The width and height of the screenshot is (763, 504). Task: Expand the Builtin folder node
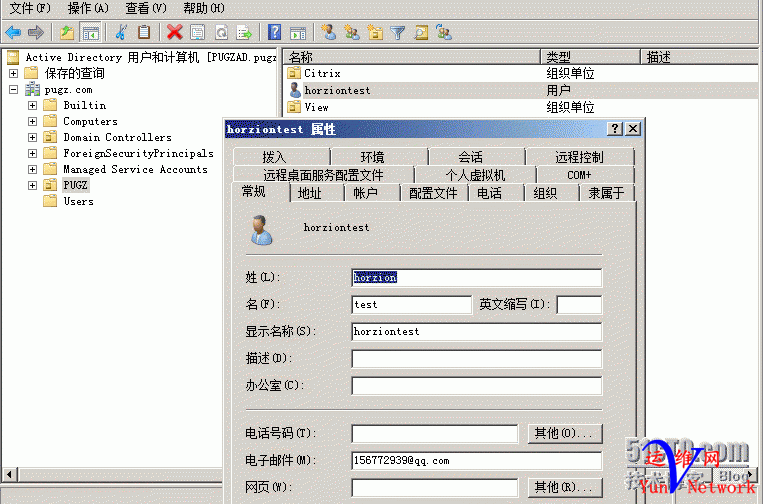point(33,105)
